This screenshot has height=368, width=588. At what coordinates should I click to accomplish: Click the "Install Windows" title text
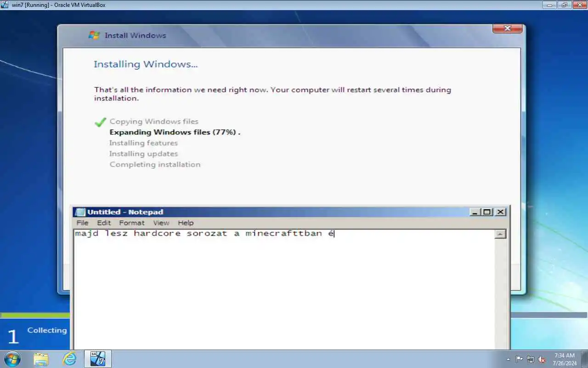point(136,35)
